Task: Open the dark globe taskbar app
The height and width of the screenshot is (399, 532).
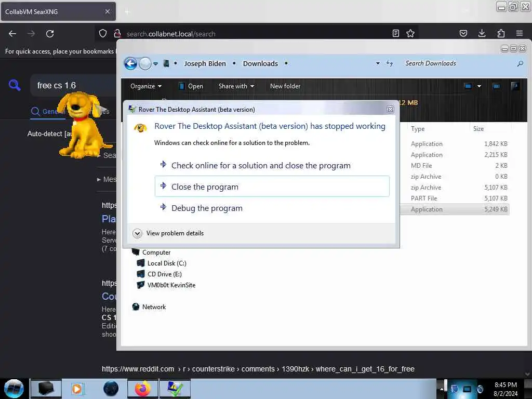Action: click(111, 389)
